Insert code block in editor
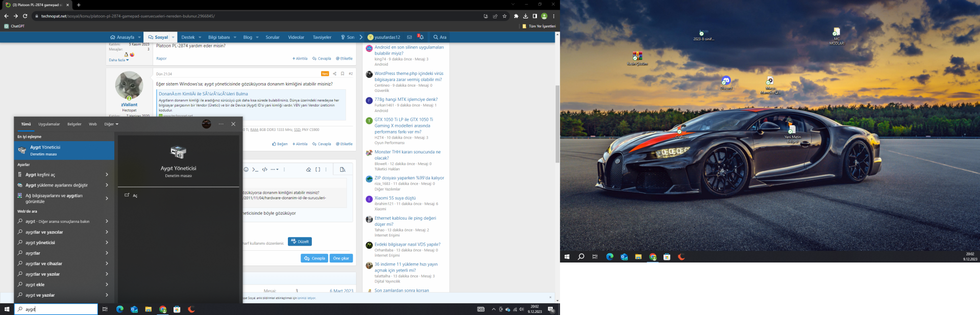Image resolution: width=980 pixels, height=315 pixels. [x=264, y=169]
